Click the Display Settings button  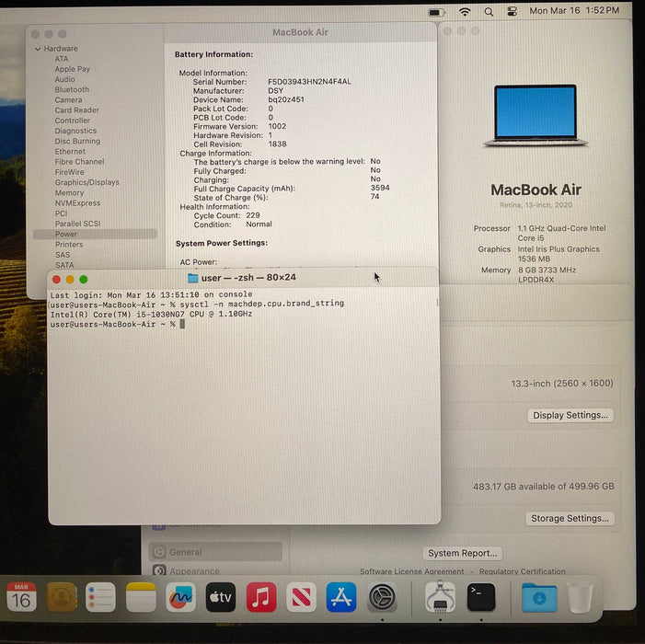coord(570,415)
